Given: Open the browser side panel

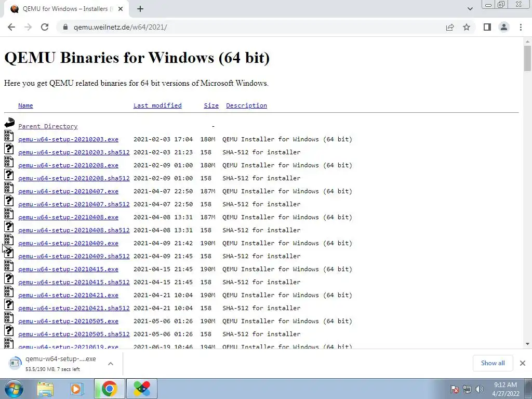Looking at the screenshot, I should (487, 27).
